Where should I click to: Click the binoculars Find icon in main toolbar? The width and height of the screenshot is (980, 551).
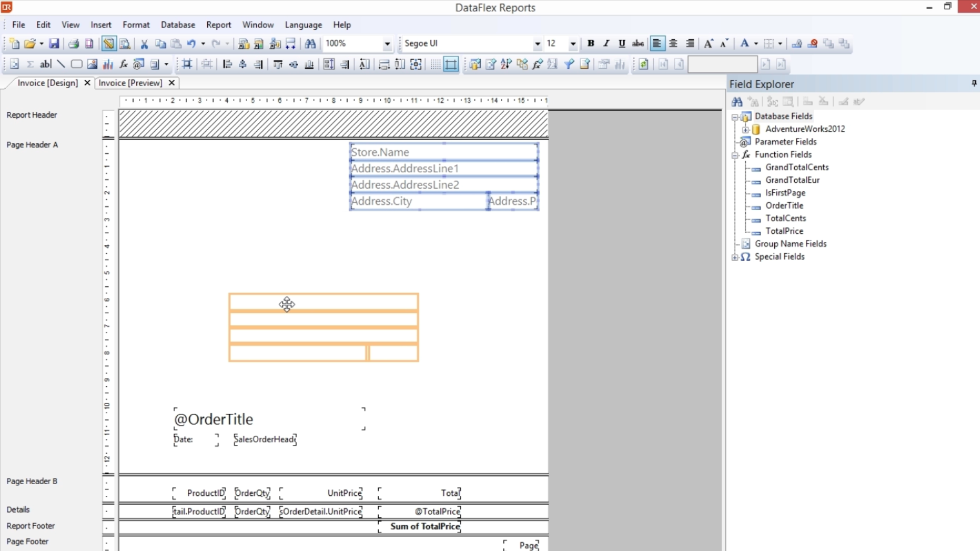click(x=310, y=44)
